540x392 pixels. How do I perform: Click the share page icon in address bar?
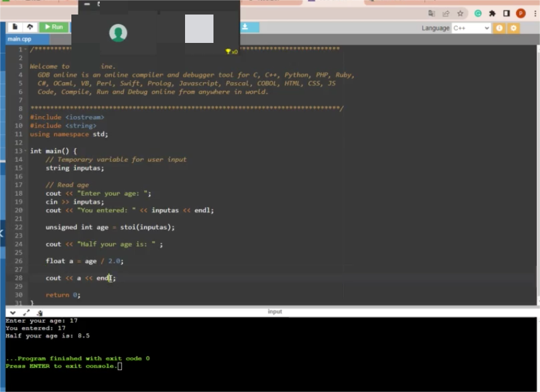(x=447, y=13)
